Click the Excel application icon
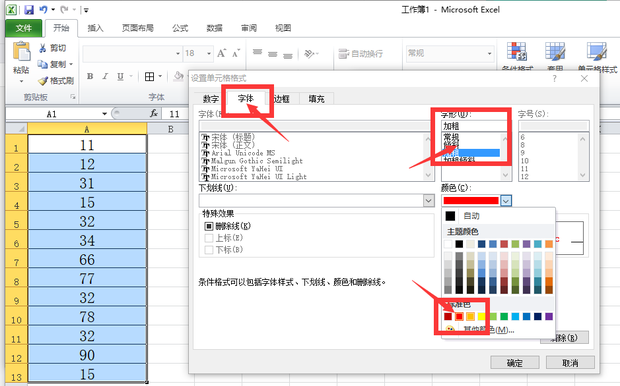The image size is (620, 386). [11, 9]
